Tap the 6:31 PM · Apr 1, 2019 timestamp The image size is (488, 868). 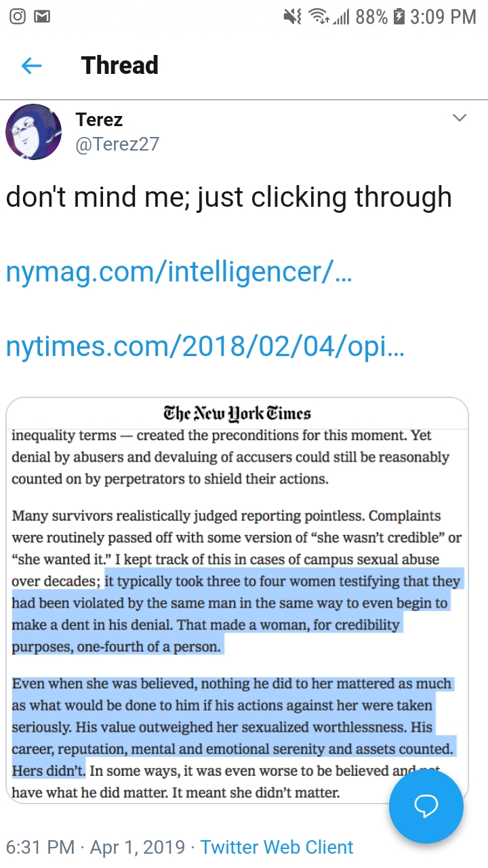[95, 847]
